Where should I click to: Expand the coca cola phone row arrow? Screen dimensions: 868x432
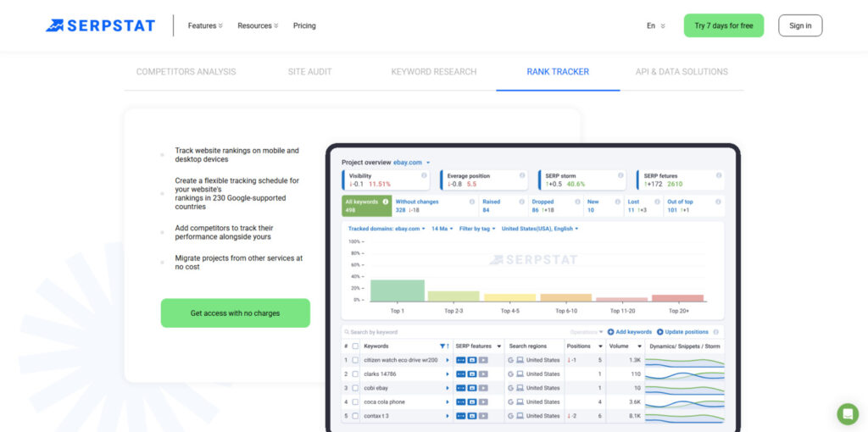[448, 402]
